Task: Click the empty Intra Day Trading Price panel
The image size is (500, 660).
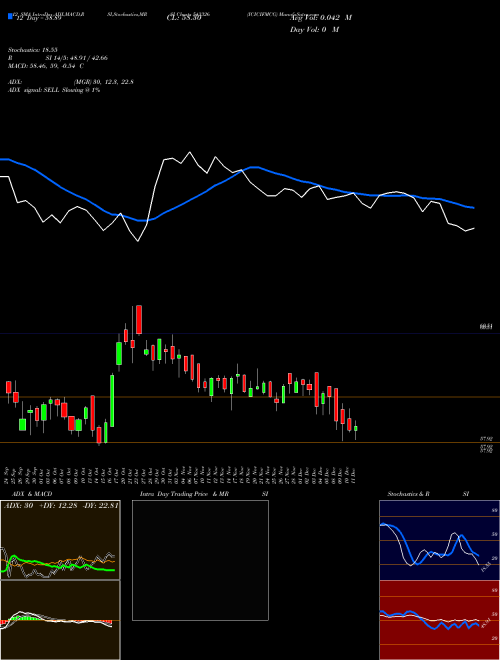Action: [200, 560]
